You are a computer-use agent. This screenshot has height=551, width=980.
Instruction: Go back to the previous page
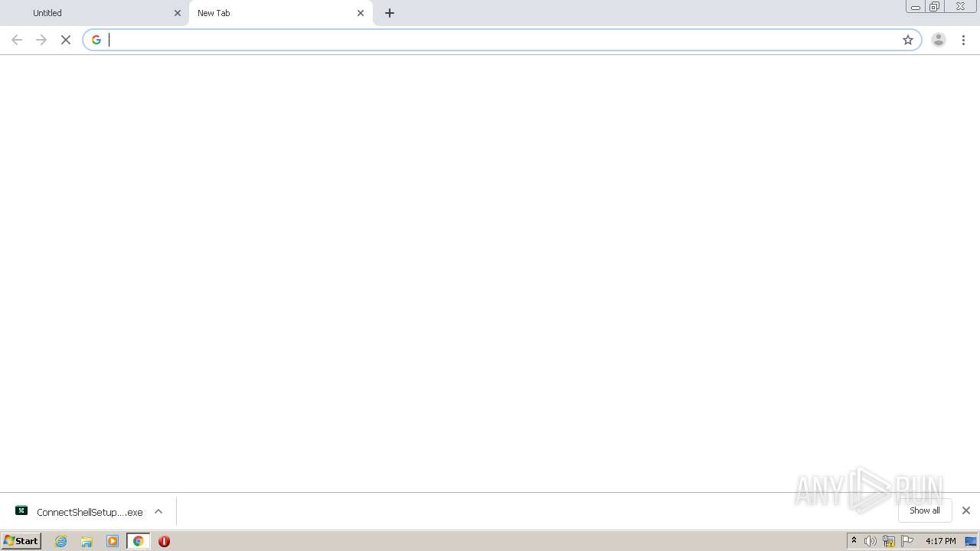(x=17, y=40)
